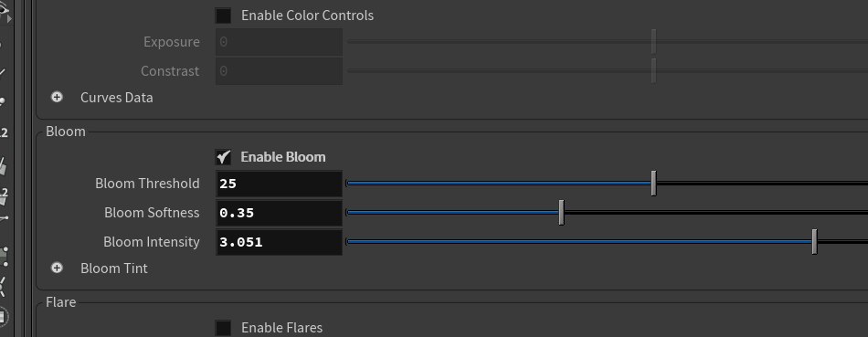868x337 pixels.
Task: Click the disabled Exposure value field
Action: coord(279,42)
